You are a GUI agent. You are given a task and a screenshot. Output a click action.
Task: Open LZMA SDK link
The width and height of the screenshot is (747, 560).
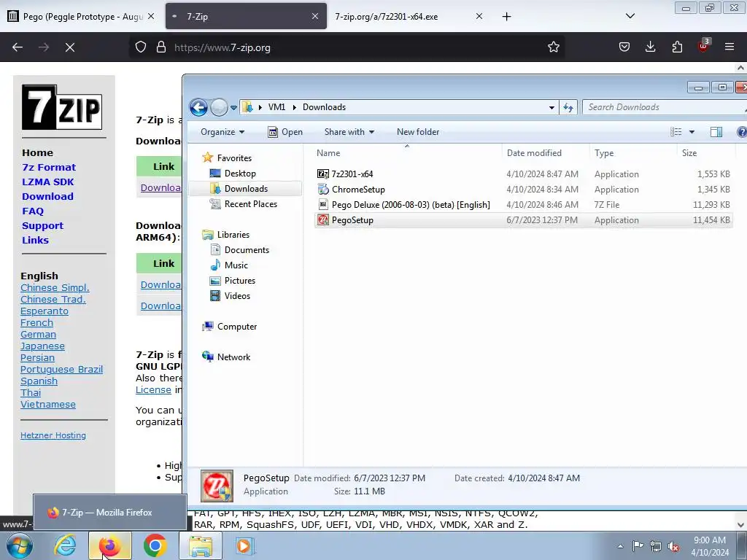point(47,182)
